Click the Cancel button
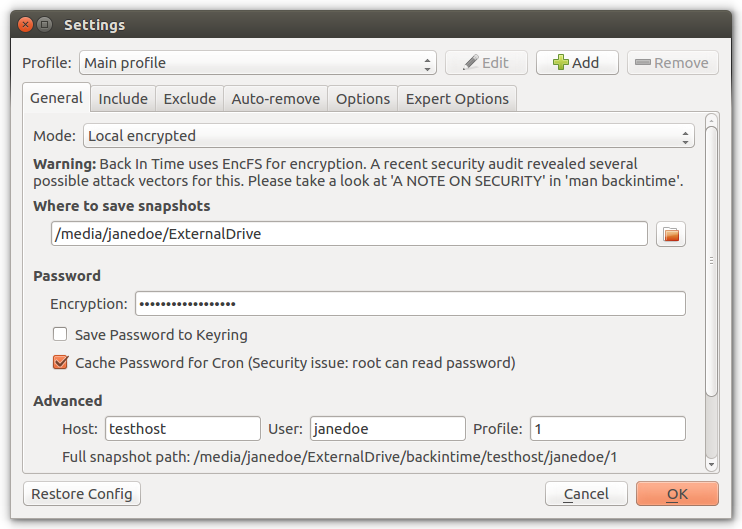Screen dimensions: 742x529 pos(586,494)
